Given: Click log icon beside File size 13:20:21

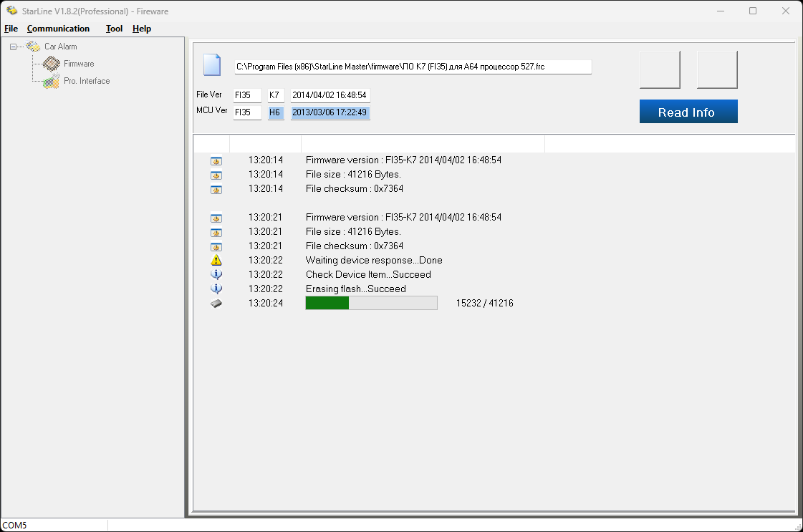Looking at the screenshot, I should tap(216, 233).
